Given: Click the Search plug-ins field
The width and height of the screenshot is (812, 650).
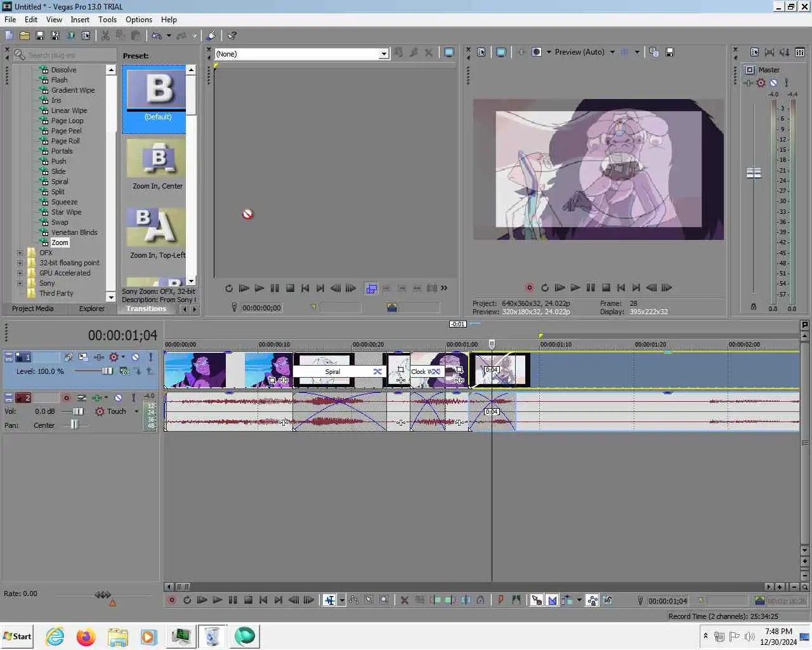Looking at the screenshot, I should point(65,55).
